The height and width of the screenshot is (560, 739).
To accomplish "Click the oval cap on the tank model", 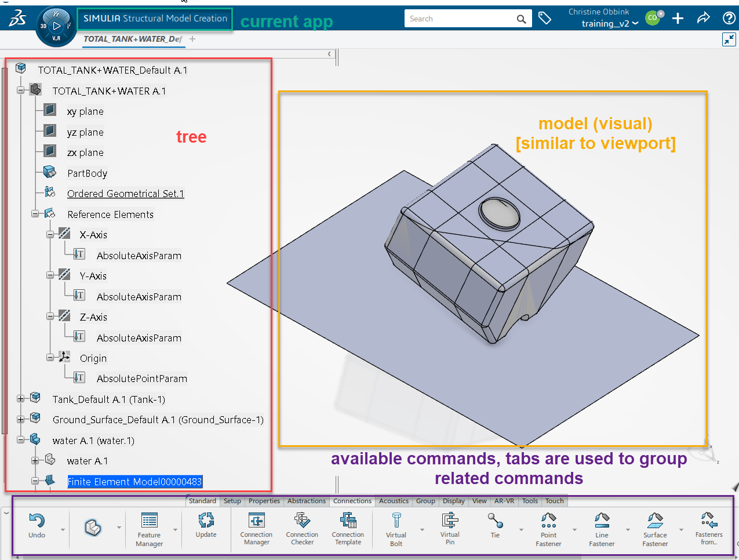I will pyautogui.click(x=501, y=214).
